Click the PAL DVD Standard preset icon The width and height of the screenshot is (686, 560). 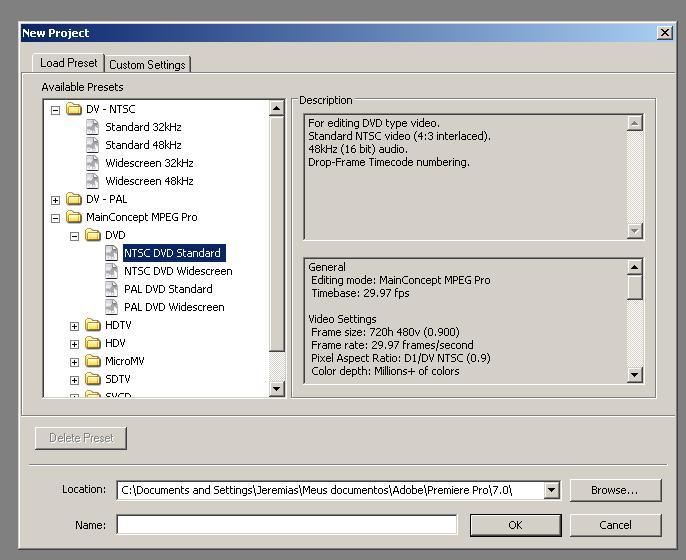coord(112,289)
